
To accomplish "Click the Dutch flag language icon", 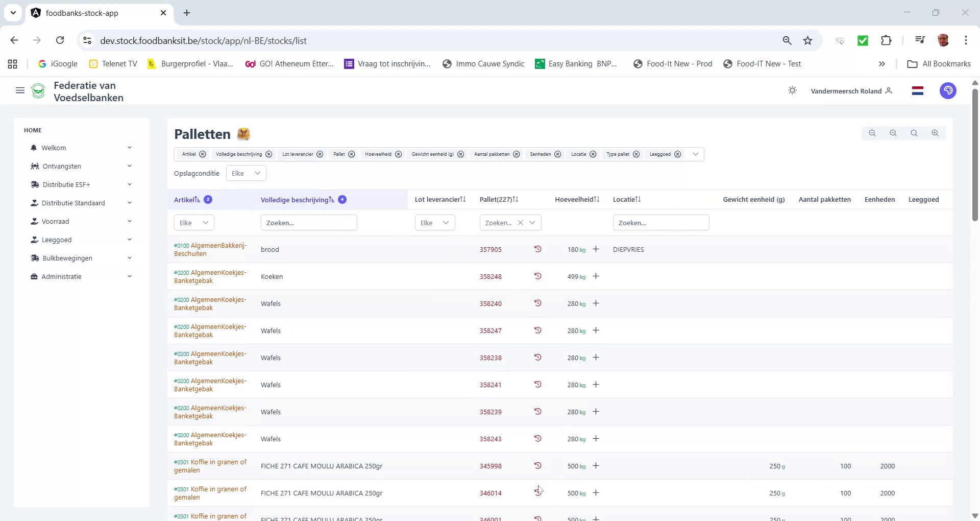I will tap(917, 90).
